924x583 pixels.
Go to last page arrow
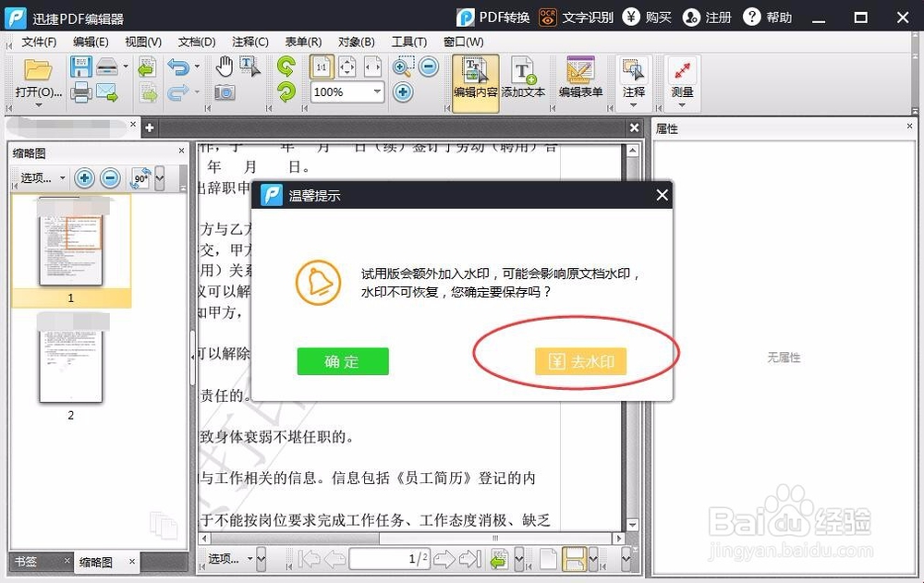pos(470,559)
